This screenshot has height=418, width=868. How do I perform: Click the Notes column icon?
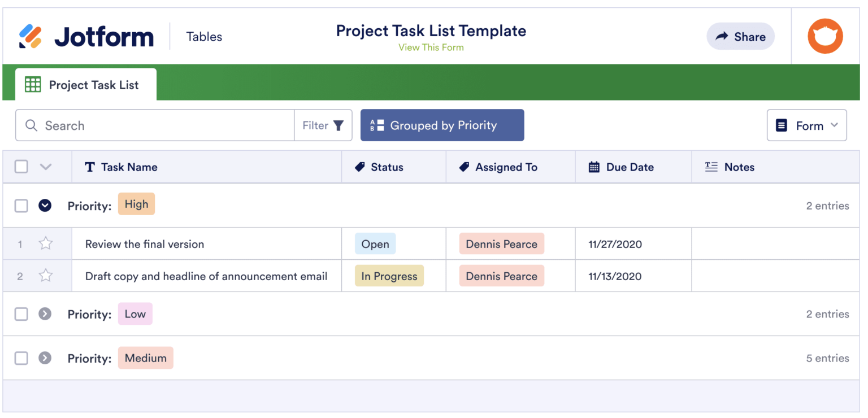(711, 166)
